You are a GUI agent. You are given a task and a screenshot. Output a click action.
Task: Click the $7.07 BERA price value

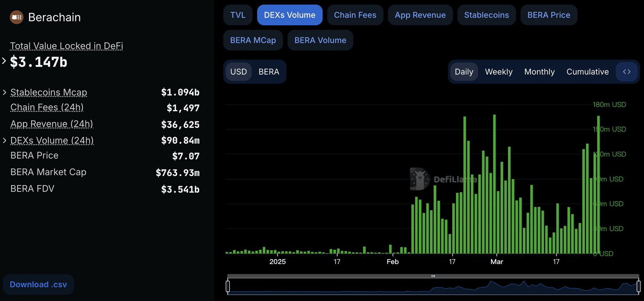(186, 156)
